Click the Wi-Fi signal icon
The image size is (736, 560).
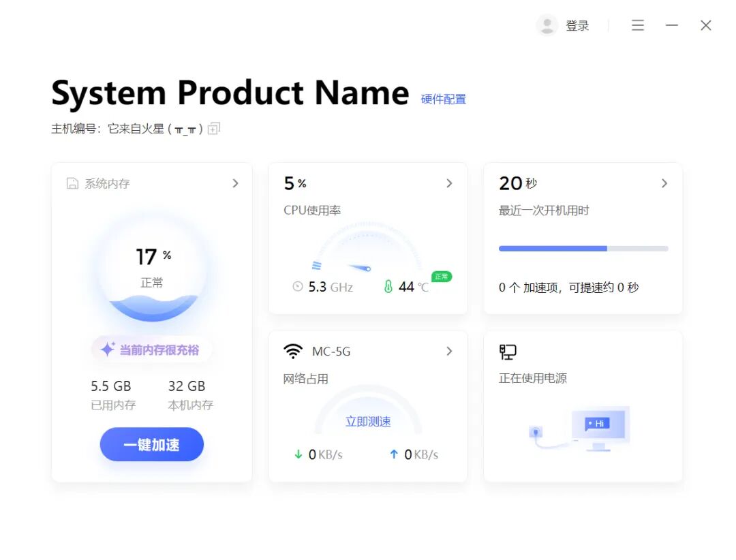293,351
